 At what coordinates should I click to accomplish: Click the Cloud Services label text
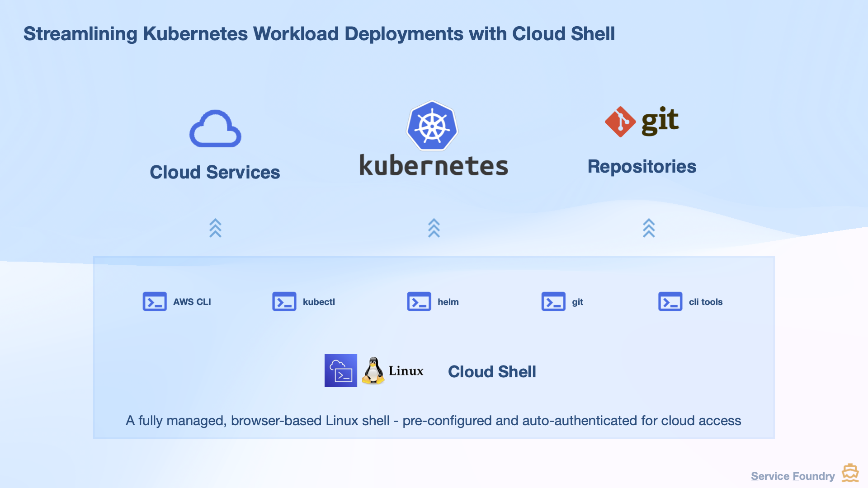pyautogui.click(x=215, y=172)
